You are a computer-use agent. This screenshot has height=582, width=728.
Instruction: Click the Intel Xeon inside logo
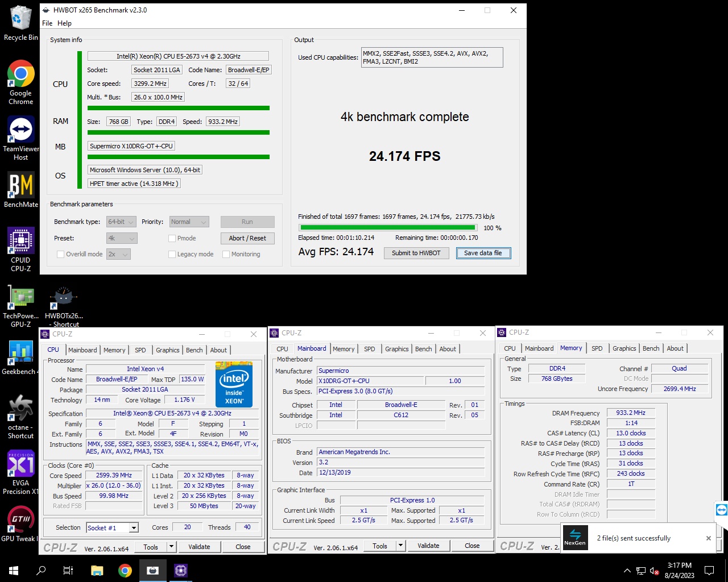[234, 384]
